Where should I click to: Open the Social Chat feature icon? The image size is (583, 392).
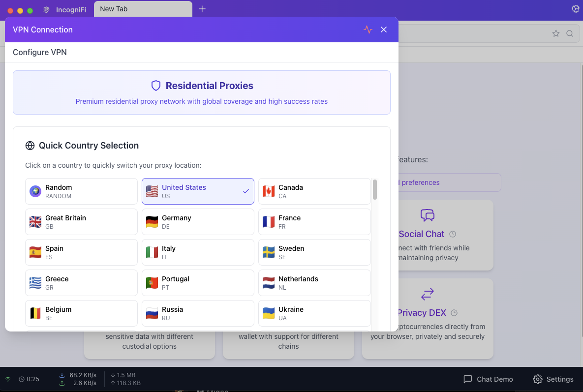427,215
